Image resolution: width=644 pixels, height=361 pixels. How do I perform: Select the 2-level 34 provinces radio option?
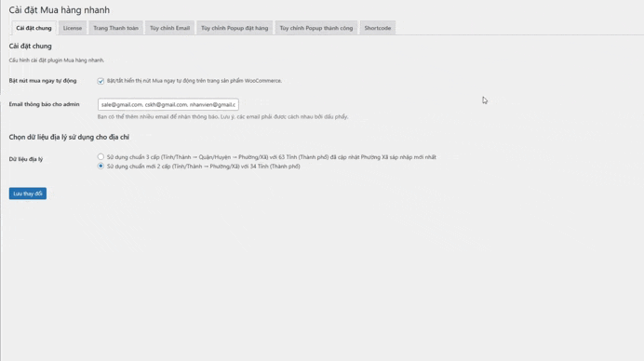[101, 166]
